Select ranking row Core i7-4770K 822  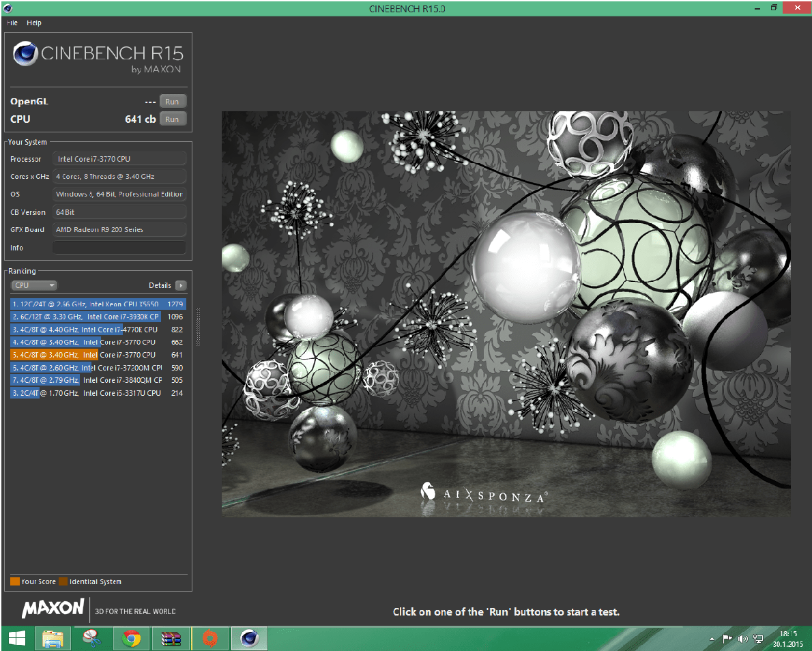[98, 330]
